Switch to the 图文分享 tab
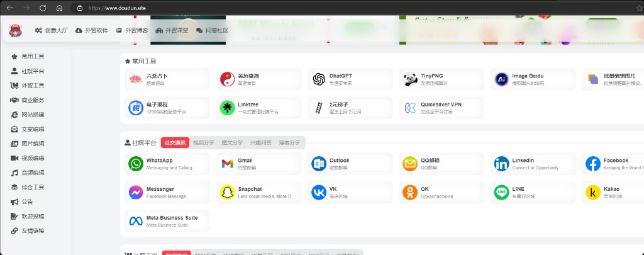The width and height of the screenshot is (644, 255). pos(232,143)
